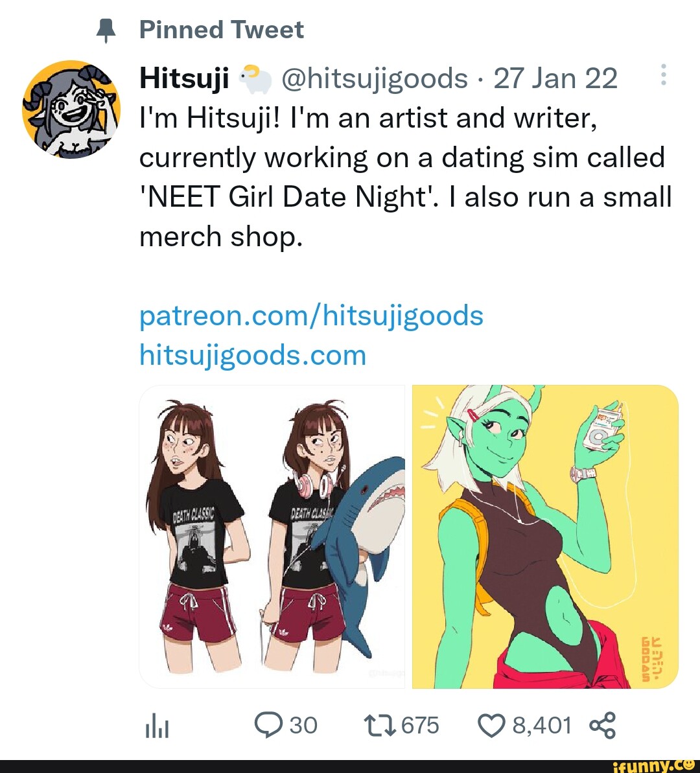Click the 8,401 likes count
The width and height of the screenshot is (700, 773).
point(542,726)
